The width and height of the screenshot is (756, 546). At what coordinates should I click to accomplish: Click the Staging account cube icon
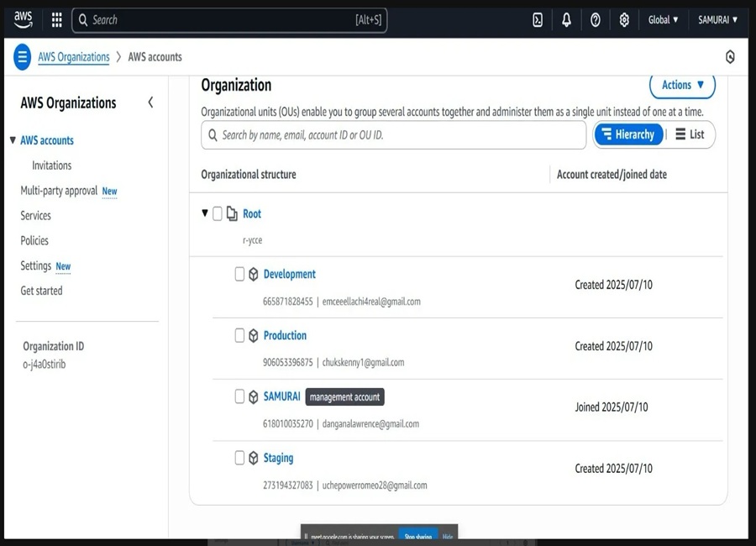click(253, 458)
